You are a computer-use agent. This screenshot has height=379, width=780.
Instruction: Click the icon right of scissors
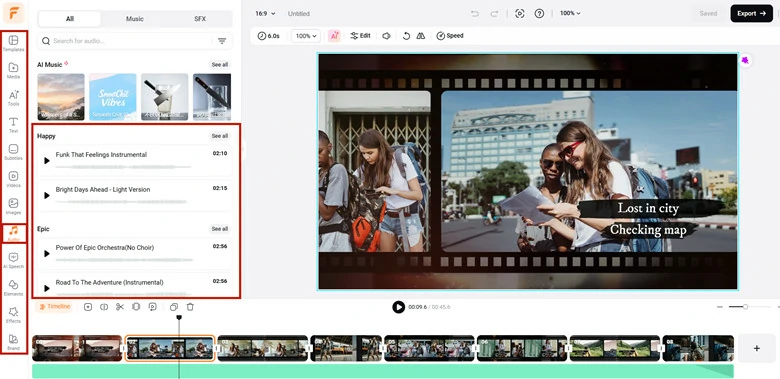click(136, 307)
